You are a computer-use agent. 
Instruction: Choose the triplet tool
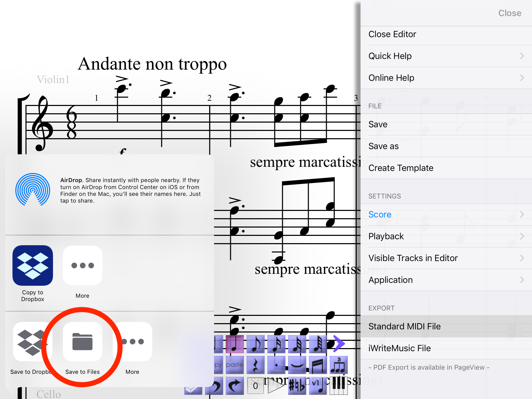pos(339,365)
